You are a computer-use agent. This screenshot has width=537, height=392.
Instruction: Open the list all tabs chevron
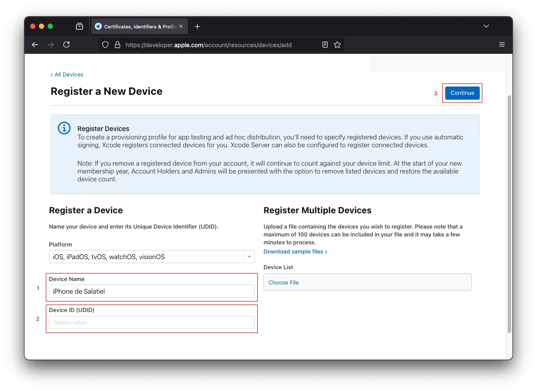point(486,27)
